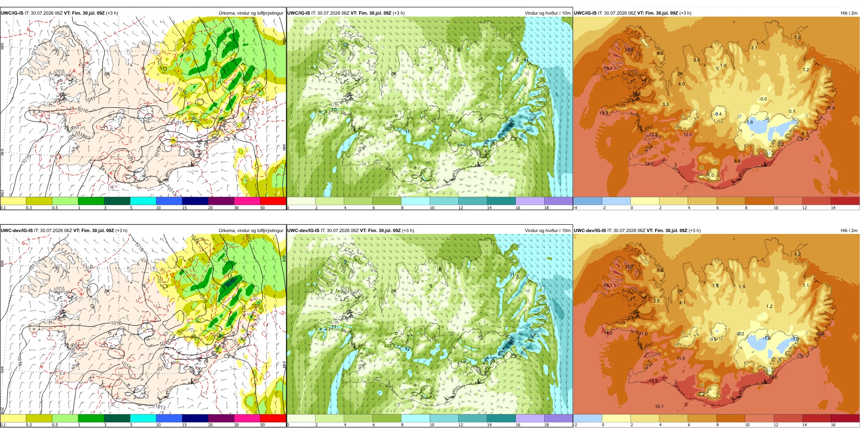Click the UWC-dev/IG-IS header of bottom precipitation map

click(x=17, y=231)
